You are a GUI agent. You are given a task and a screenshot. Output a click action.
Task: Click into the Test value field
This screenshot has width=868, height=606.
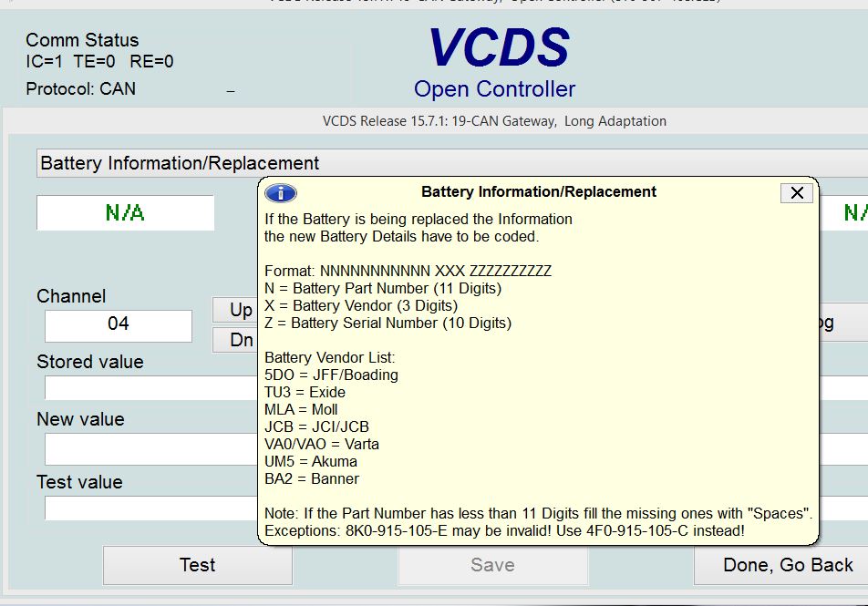point(150,508)
